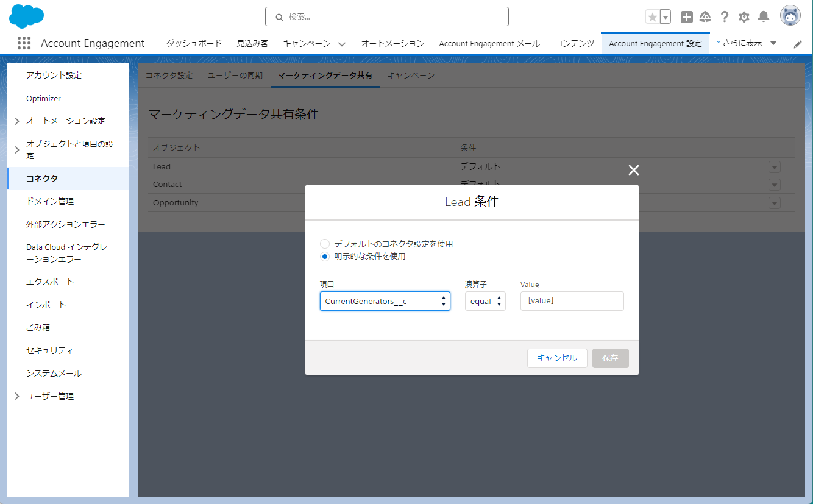
Task: Click the Opportunity object table cell
Action: (x=176, y=202)
